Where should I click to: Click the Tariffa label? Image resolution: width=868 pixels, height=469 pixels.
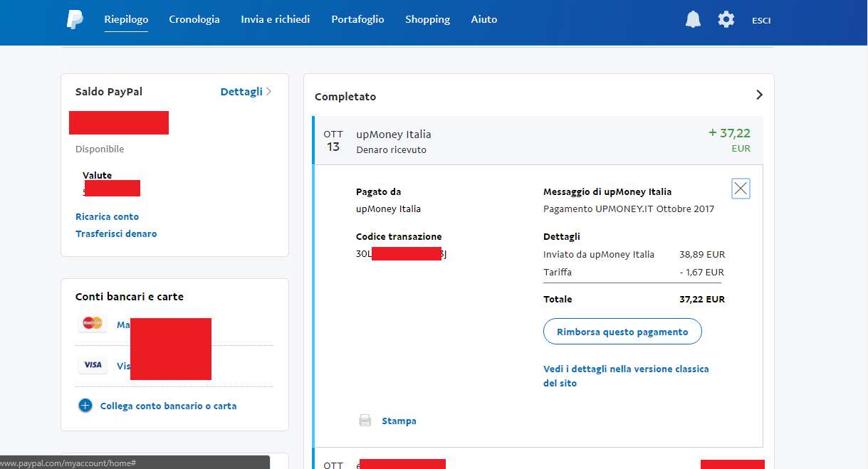coord(558,272)
